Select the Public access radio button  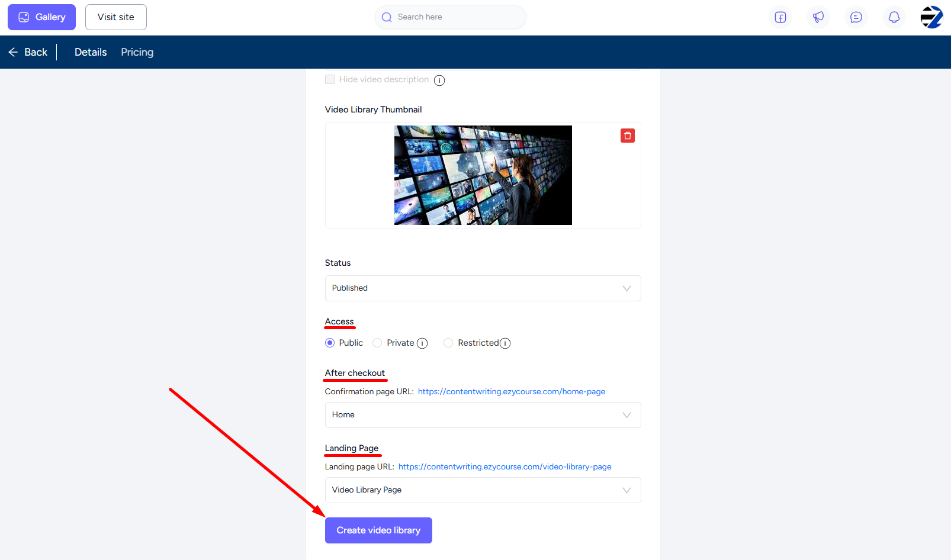pyautogui.click(x=330, y=343)
